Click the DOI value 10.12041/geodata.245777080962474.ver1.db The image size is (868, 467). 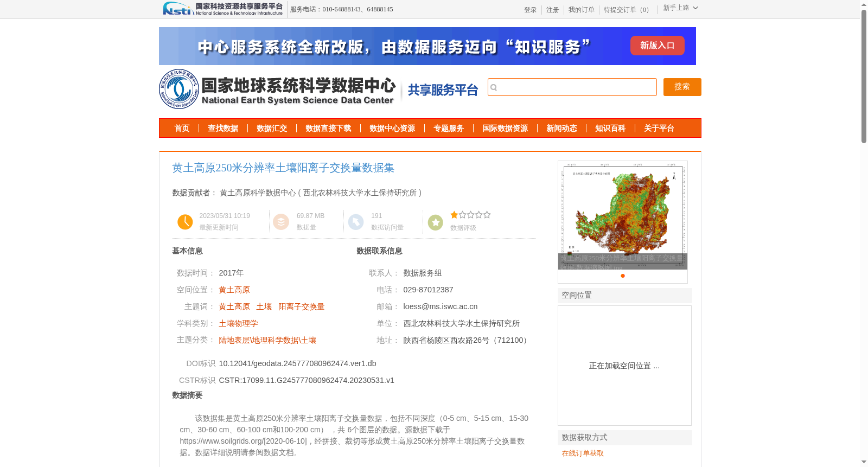click(x=297, y=364)
